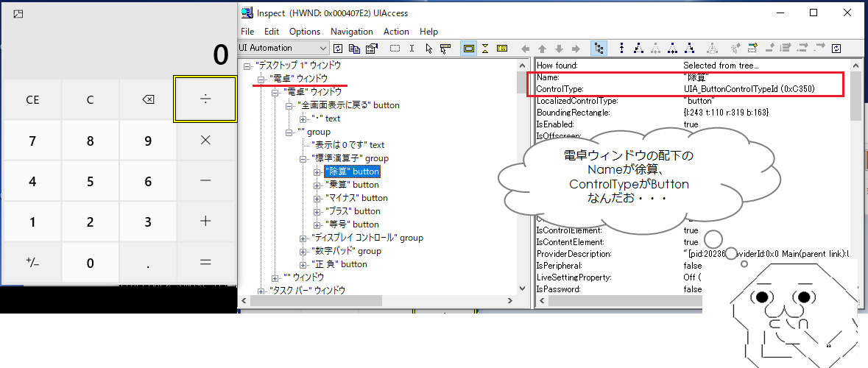Expand the "数字パッド" group node
The height and width of the screenshot is (368, 868).
pyautogui.click(x=303, y=252)
